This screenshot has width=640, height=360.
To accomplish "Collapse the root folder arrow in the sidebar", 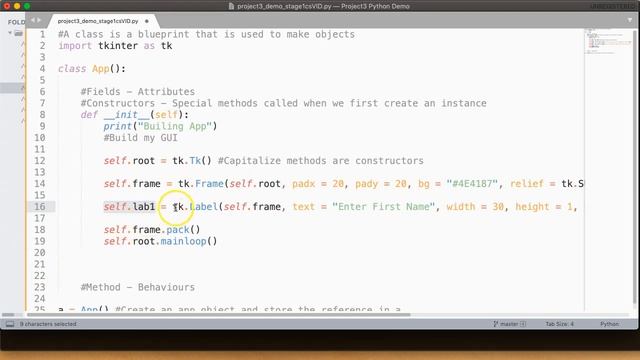I will pos(10,33).
